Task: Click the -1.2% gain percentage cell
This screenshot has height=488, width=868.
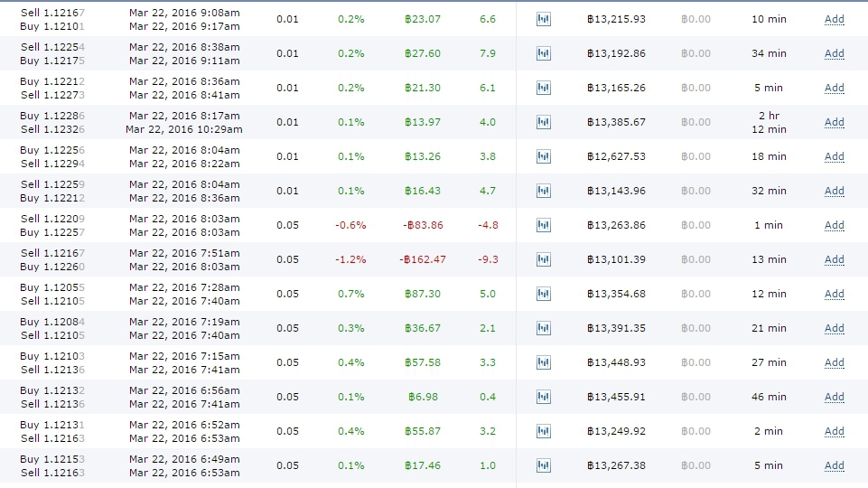Action: [350, 259]
